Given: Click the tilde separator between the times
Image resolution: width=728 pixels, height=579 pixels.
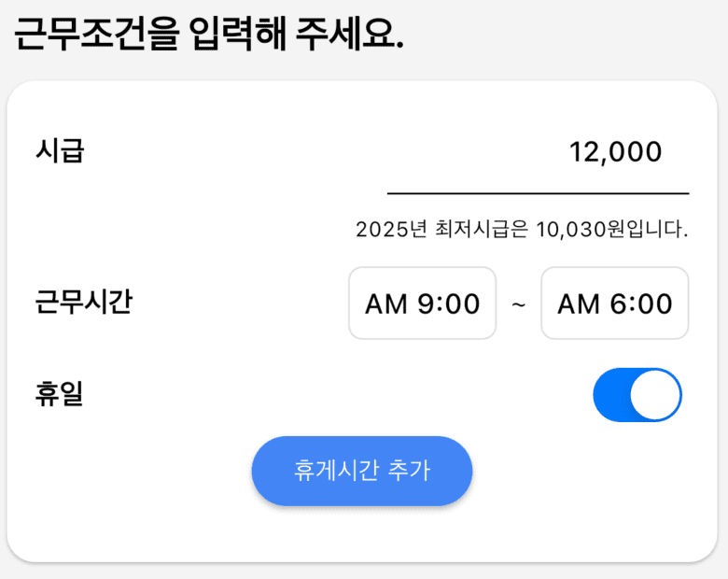Looking at the screenshot, I should pos(519,304).
